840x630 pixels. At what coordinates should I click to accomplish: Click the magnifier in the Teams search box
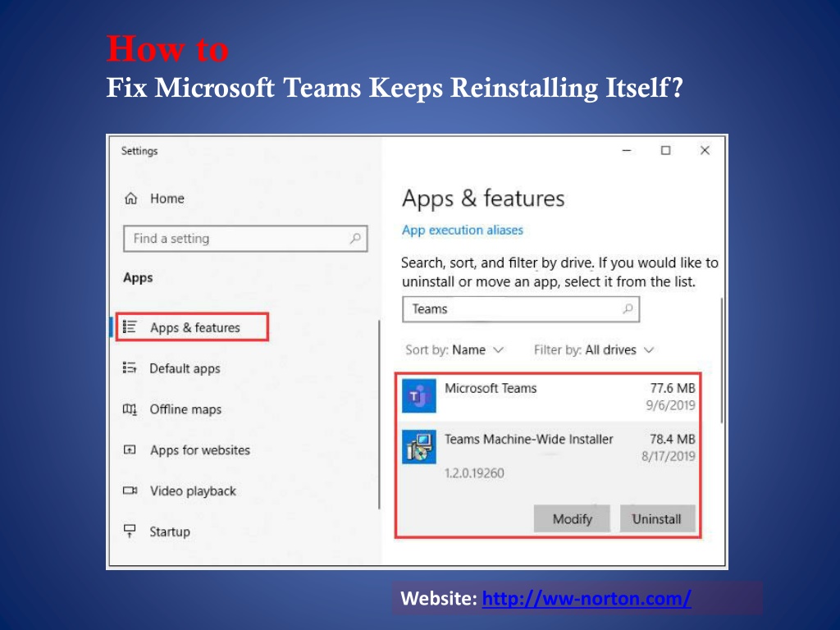(x=628, y=309)
